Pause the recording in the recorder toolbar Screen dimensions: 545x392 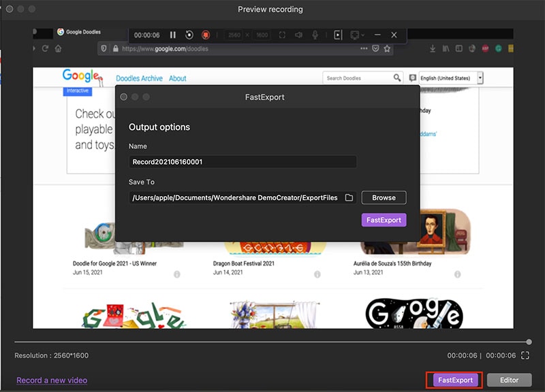[x=173, y=35]
